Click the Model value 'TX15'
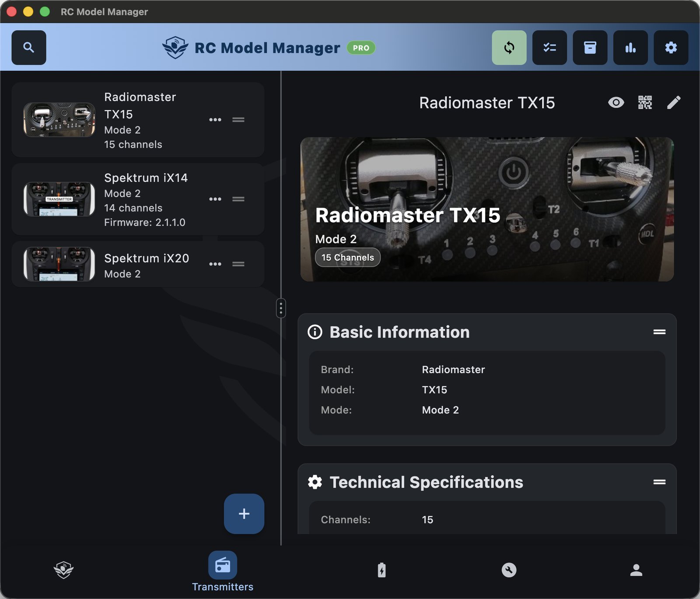The image size is (700, 599). [434, 390]
